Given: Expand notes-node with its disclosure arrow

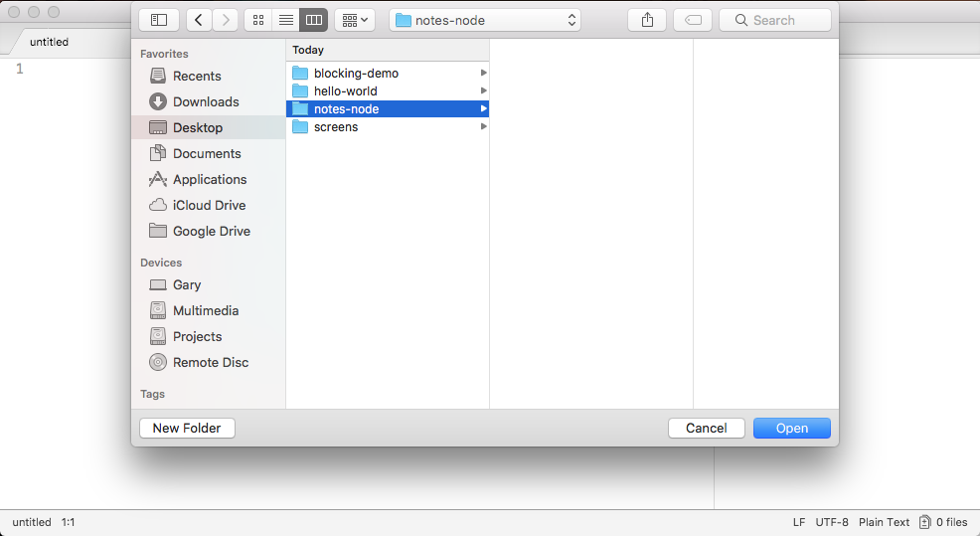Looking at the screenshot, I should point(483,108).
